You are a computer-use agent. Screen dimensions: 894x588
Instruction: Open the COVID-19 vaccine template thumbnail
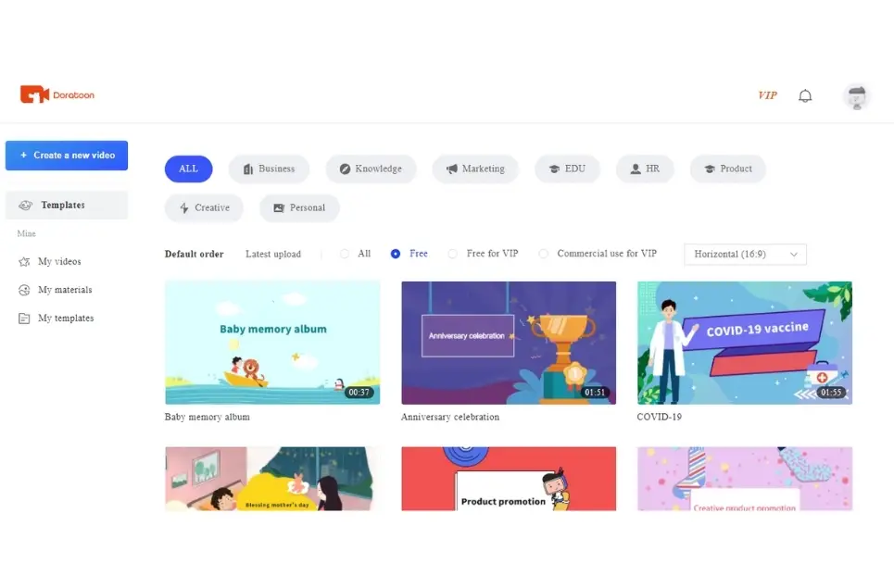pyautogui.click(x=745, y=343)
